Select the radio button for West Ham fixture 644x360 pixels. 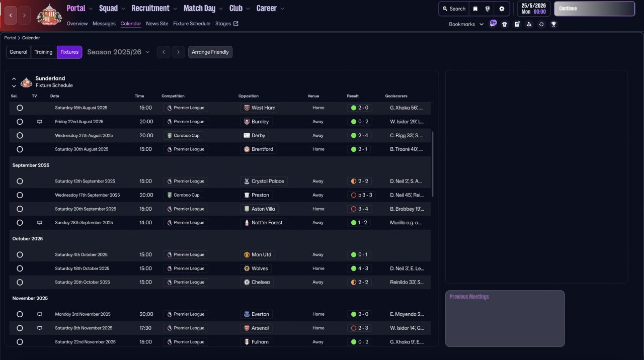click(20, 108)
